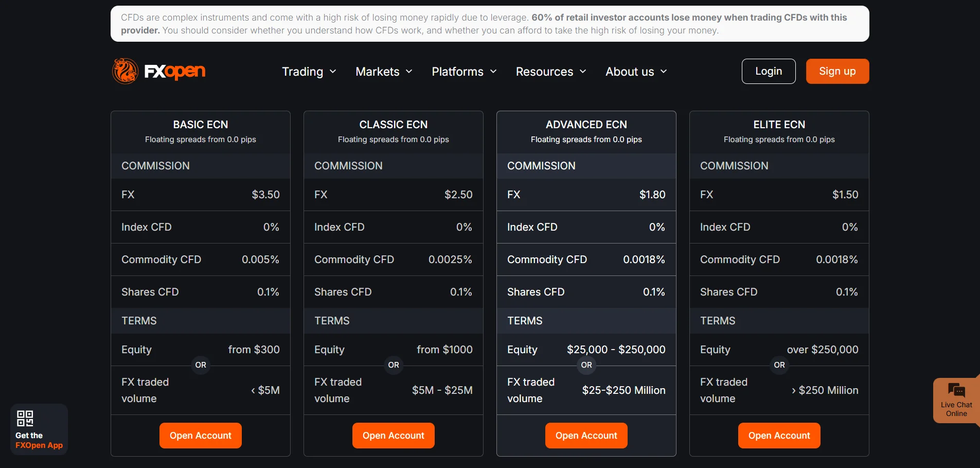Click the 0.0025% Commodity CFD value

point(450,259)
